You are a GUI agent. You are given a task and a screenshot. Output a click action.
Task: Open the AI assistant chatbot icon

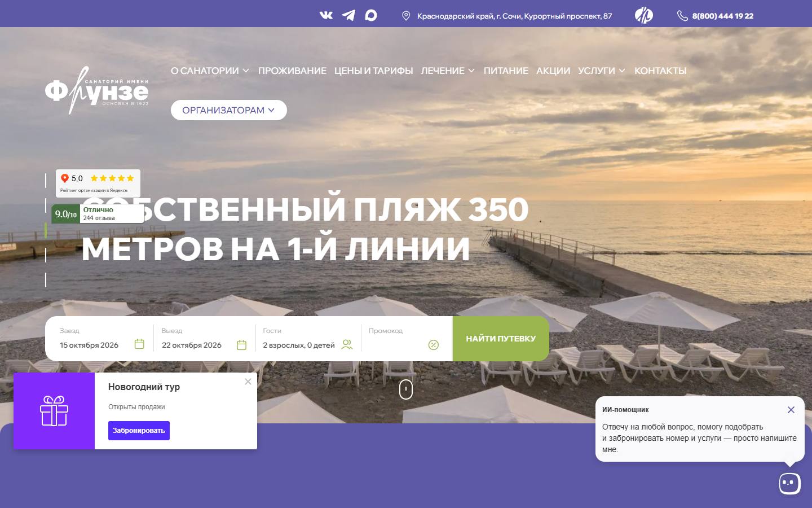pyautogui.click(x=789, y=483)
